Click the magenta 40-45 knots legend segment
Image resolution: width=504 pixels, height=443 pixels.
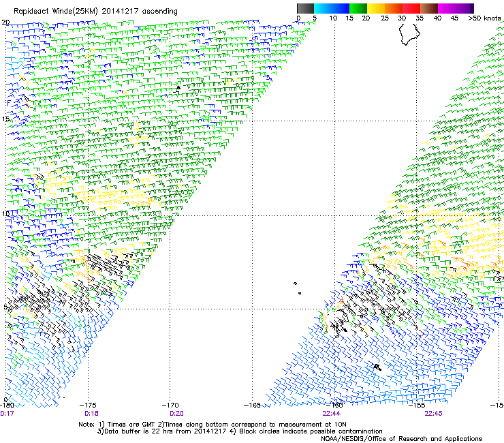[x=447, y=8]
